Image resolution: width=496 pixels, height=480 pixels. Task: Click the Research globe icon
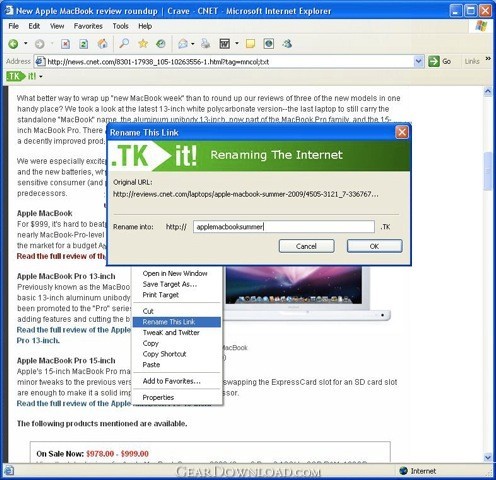tap(269, 44)
